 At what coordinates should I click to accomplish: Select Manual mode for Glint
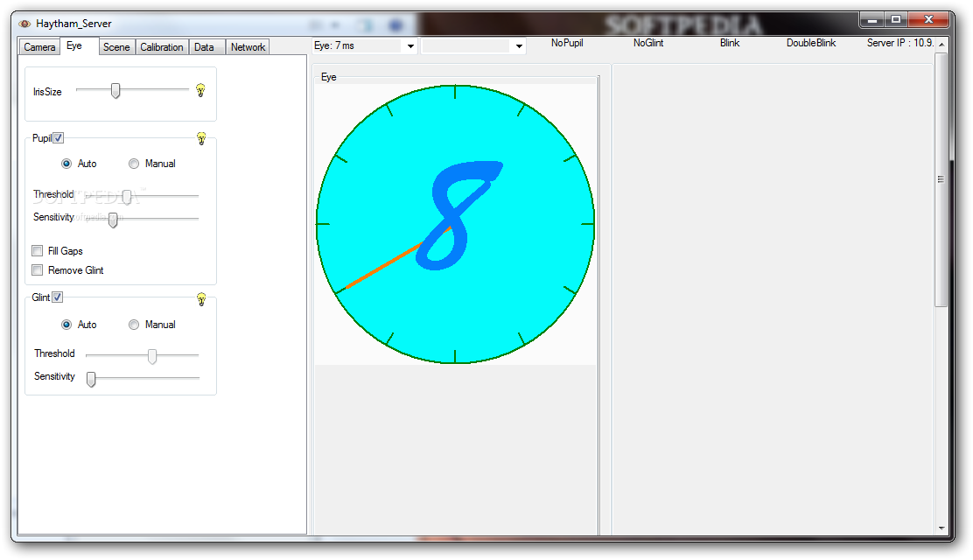(133, 325)
